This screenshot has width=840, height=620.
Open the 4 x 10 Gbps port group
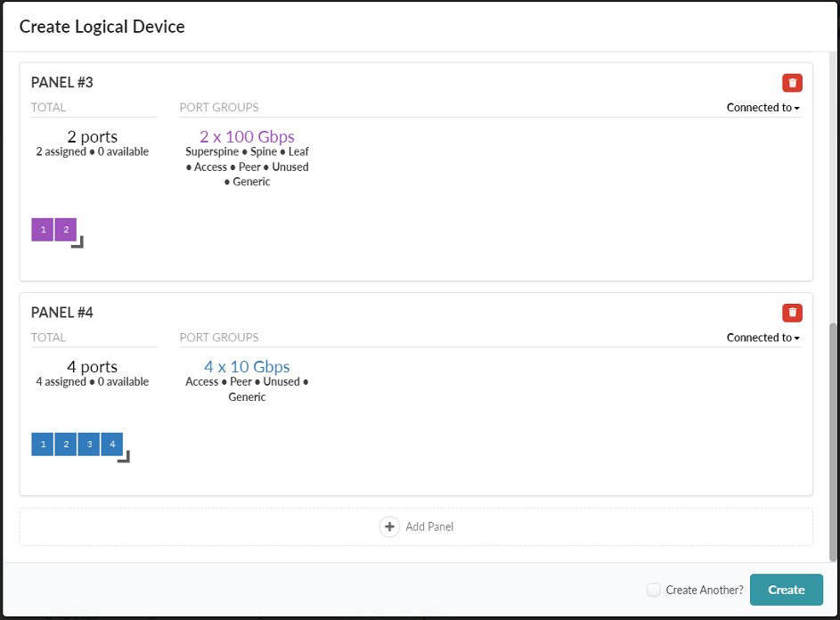247,367
